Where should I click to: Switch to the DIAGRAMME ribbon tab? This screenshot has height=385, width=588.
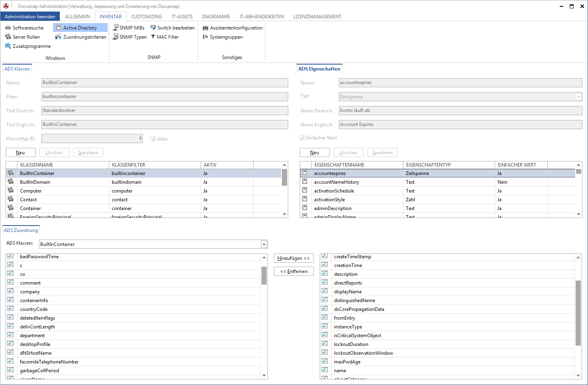(216, 17)
